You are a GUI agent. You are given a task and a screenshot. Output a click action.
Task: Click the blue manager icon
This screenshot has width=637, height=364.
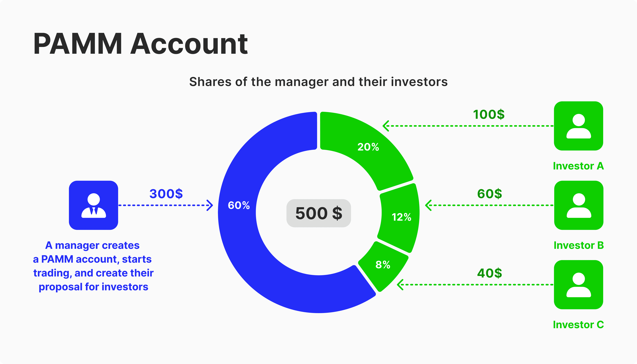[93, 205]
